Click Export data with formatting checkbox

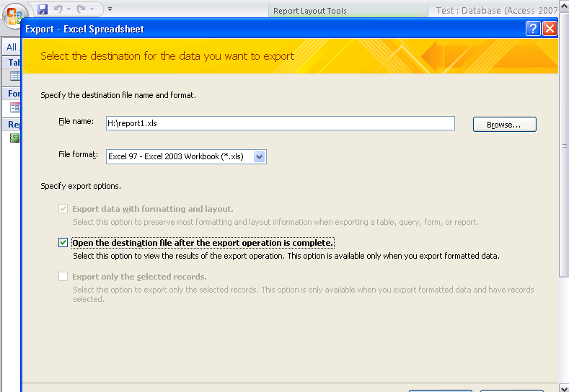(x=63, y=209)
